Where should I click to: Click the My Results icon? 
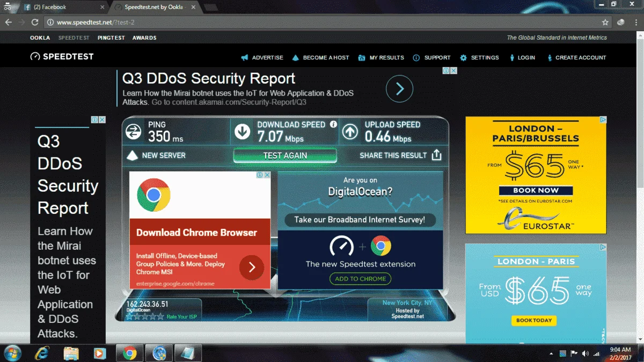(x=362, y=57)
